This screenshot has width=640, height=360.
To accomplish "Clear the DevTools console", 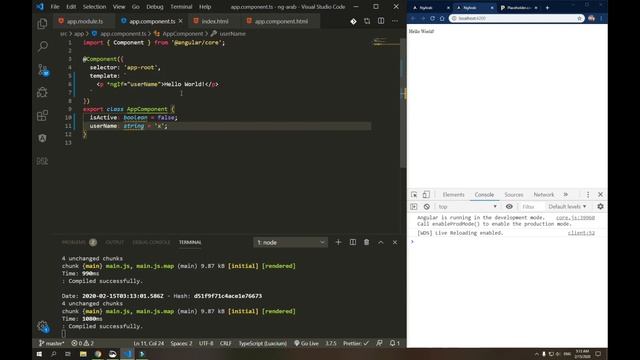I will point(427,207).
